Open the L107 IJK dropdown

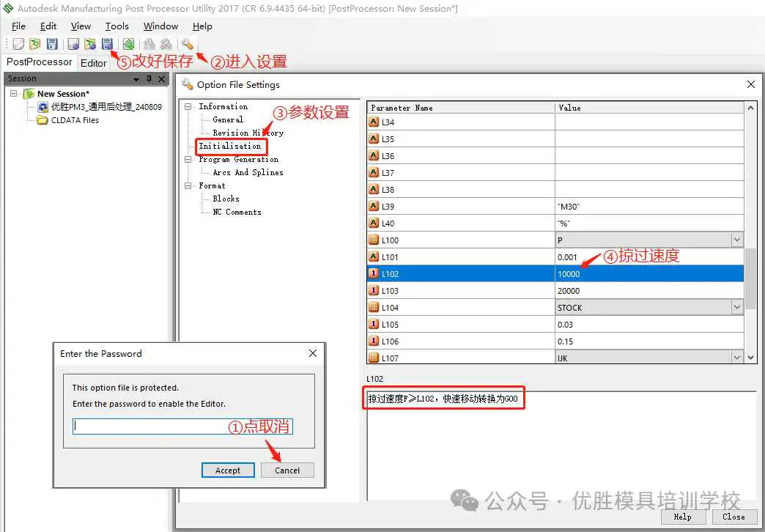[x=736, y=358]
